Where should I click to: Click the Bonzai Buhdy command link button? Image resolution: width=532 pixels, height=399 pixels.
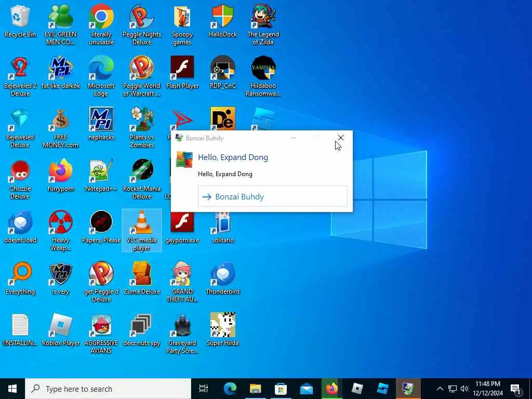272,196
